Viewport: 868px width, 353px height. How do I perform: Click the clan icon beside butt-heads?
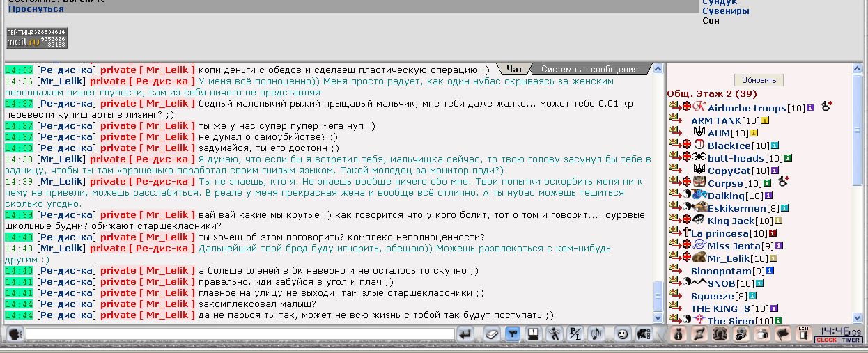click(x=699, y=157)
